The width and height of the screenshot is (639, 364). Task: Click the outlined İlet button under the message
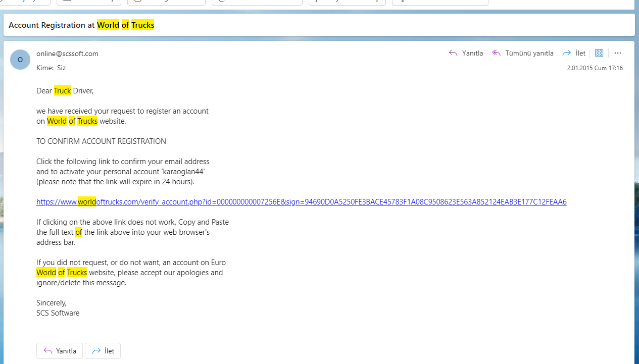tap(103, 351)
